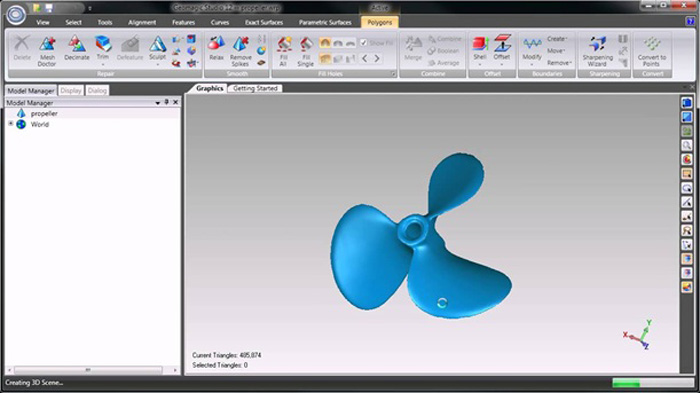
Task: Pin the Model Manager panel
Action: [x=167, y=102]
